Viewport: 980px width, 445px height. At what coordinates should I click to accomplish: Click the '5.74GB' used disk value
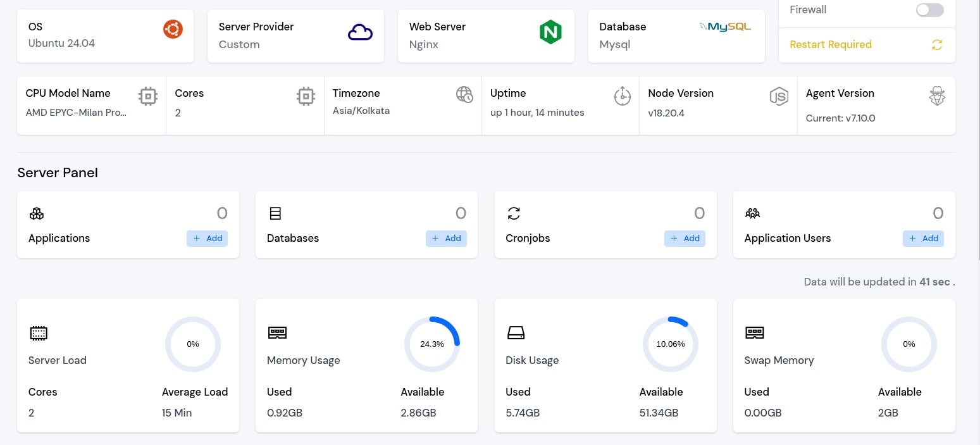(x=523, y=413)
